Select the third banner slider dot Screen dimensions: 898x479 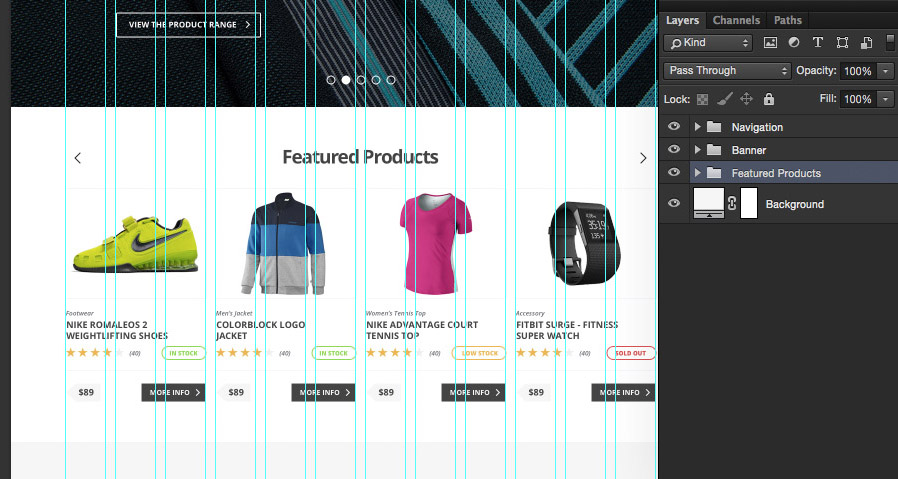(361, 80)
